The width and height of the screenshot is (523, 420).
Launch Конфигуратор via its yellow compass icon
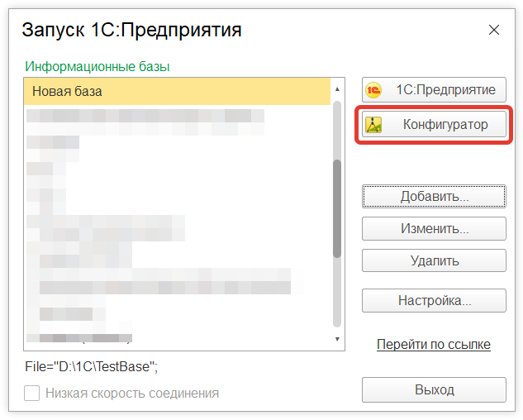coord(374,126)
